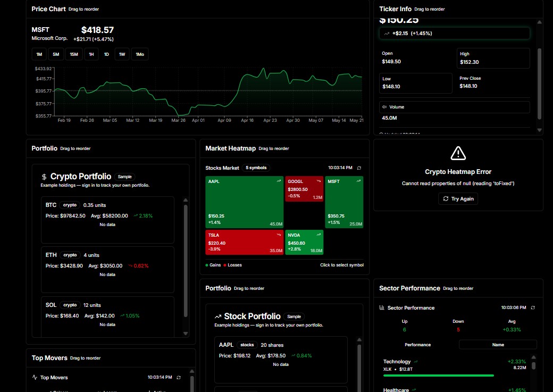This screenshot has width=553, height=392.
Task: Click the 5 symbols badge
Action: [x=256, y=168]
